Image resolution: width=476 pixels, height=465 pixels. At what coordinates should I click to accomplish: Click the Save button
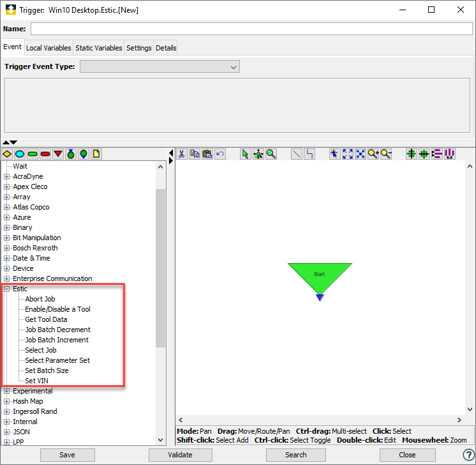click(x=67, y=455)
